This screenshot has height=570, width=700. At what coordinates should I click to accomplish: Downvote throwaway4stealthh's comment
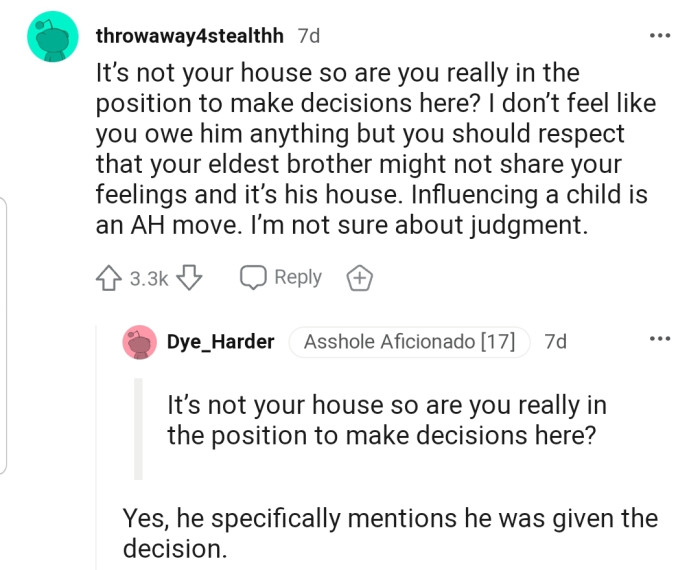187,278
